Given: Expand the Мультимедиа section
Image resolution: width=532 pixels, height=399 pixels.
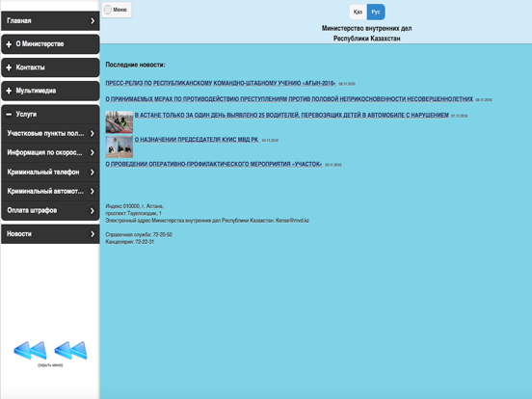Looking at the screenshot, I should point(50,91).
